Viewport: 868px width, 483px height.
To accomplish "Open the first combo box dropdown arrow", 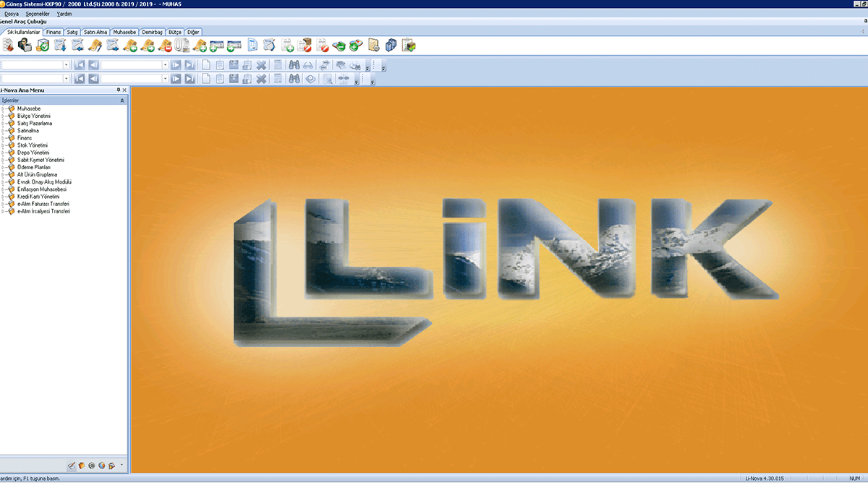I will (66, 64).
